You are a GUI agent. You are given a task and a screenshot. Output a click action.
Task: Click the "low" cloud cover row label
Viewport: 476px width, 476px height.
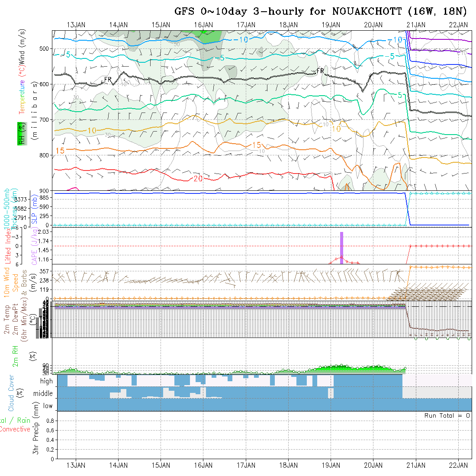click(48, 406)
